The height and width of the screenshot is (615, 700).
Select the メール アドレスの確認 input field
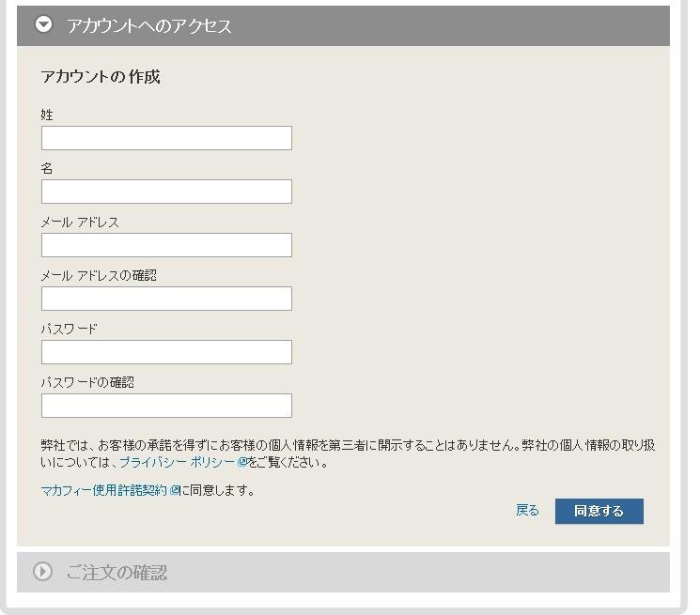(166, 299)
